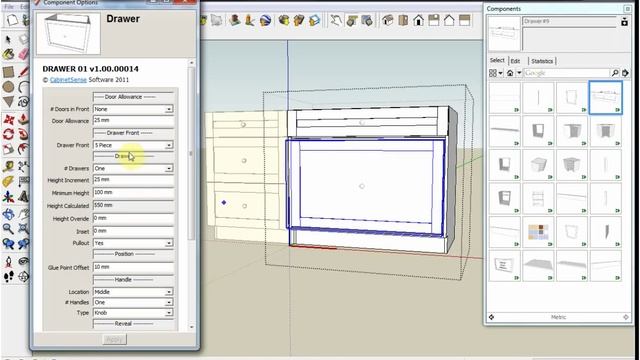640x360 pixels.
Task: Activate the Move tool
Action: click(9, 119)
